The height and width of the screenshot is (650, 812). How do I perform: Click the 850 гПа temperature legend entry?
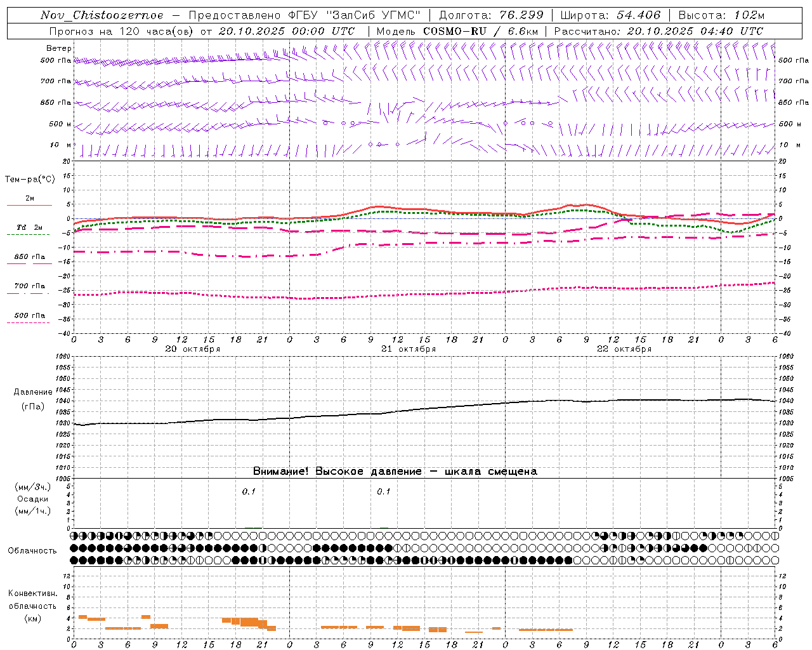point(30,257)
